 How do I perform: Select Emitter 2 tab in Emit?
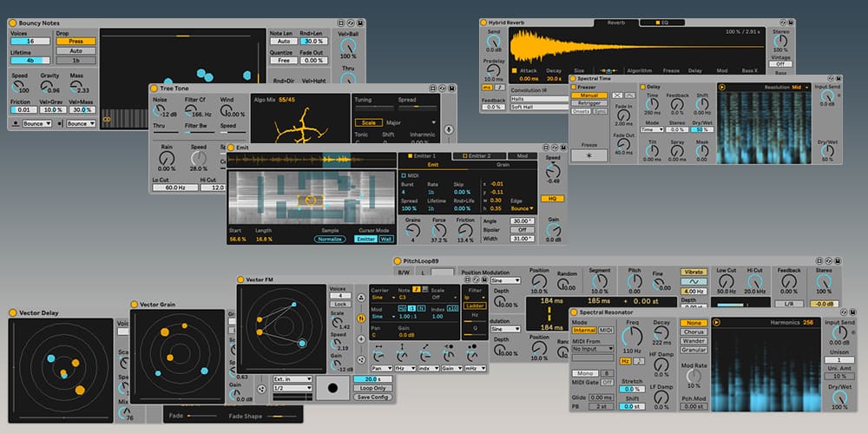(x=479, y=156)
